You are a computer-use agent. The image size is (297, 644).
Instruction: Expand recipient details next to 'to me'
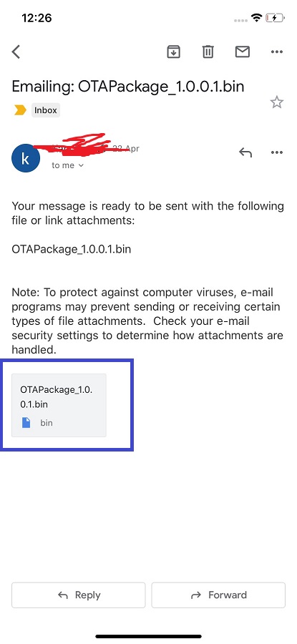click(x=81, y=165)
